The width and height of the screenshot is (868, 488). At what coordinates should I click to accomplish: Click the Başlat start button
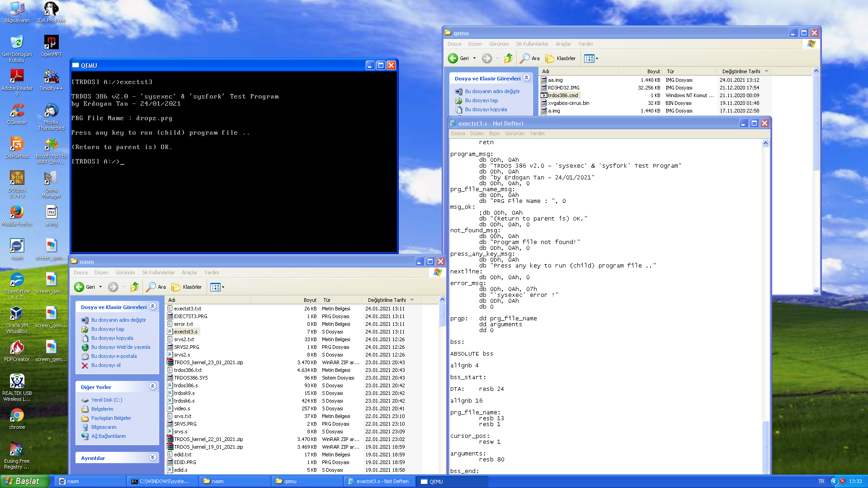(x=24, y=481)
